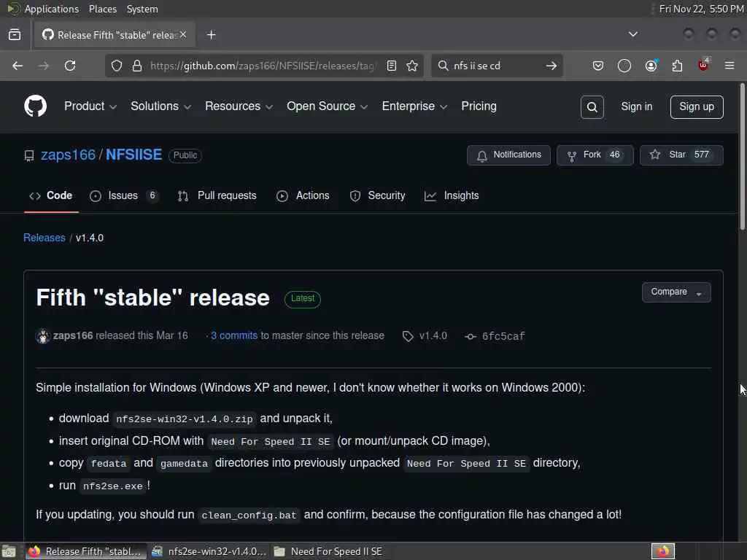This screenshot has width=747, height=560.
Task: Click the Fork button
Action: click(595, 155)
